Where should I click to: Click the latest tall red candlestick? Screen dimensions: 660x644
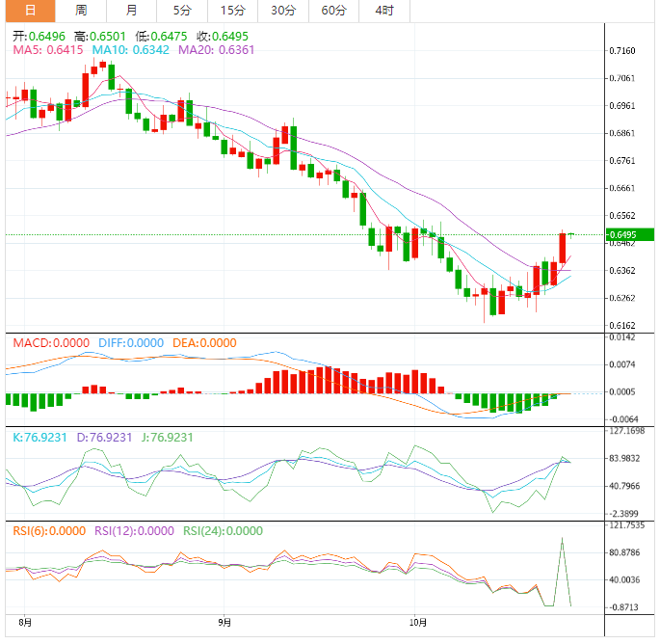pos(563,248)
